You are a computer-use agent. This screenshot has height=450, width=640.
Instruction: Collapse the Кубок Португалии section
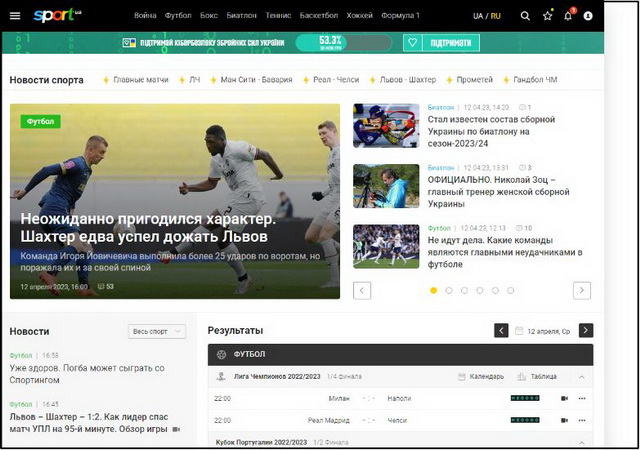click(582, 443)
